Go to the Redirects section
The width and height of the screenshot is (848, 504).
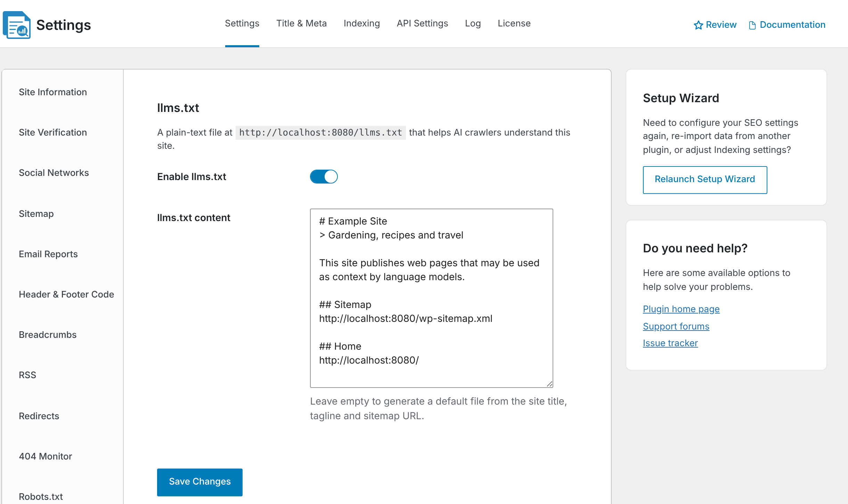[39, 416]
